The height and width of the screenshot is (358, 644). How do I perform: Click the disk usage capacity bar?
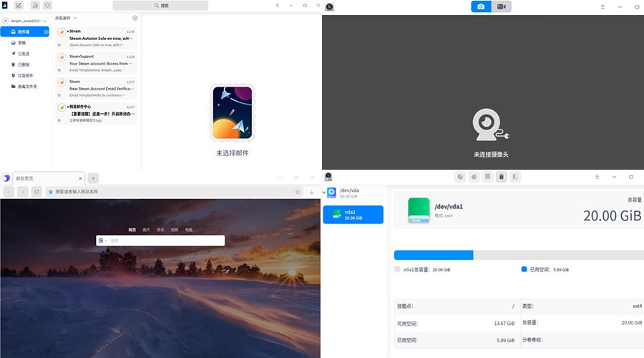pyautogui.click(x=518, y=255)
